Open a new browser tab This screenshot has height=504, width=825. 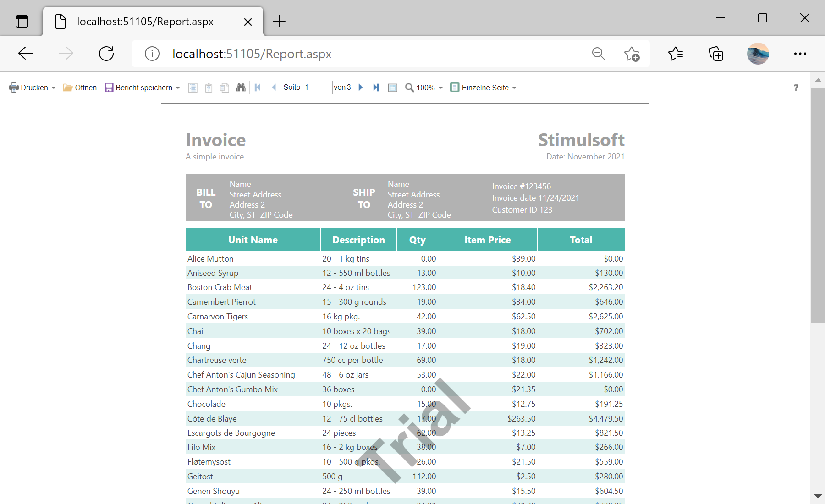(279, 21)
